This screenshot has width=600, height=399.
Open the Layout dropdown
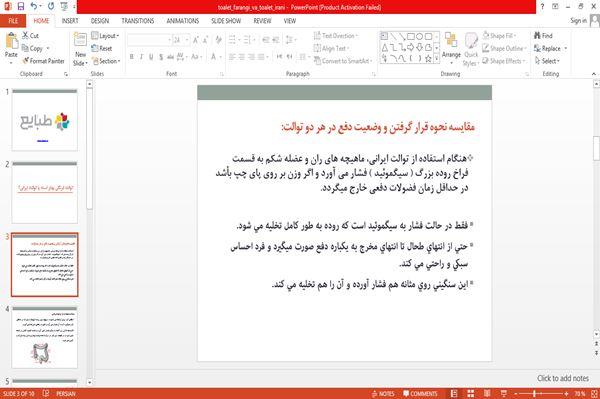tap(105, 36)
